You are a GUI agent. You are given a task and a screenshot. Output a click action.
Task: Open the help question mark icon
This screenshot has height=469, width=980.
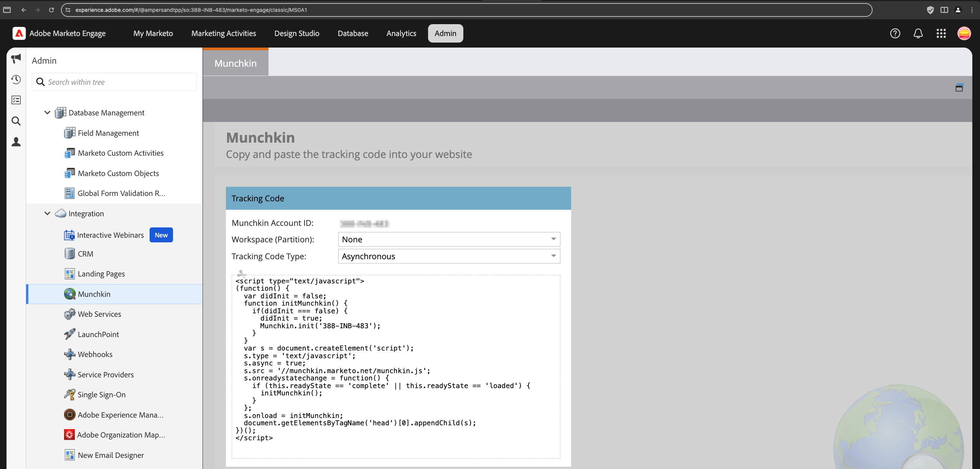click(895, 33)
